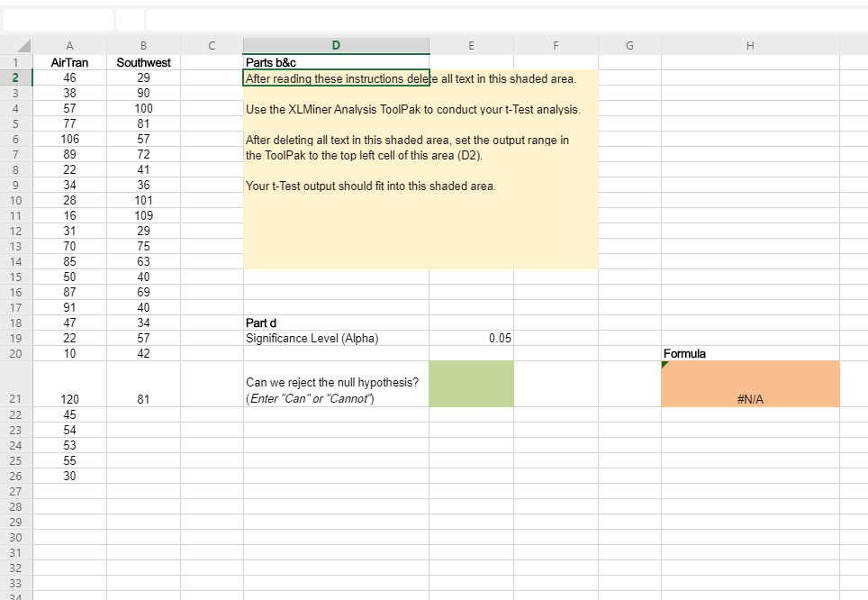Click the 'Formula' label cell

[x=750, y=353]
